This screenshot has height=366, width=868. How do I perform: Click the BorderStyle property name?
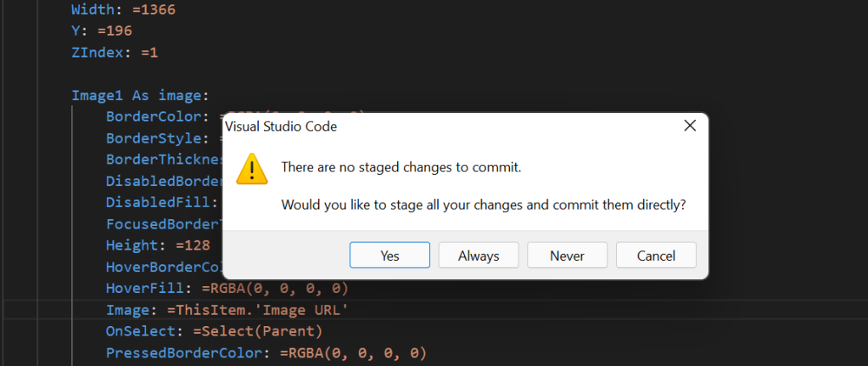(157, 138)
